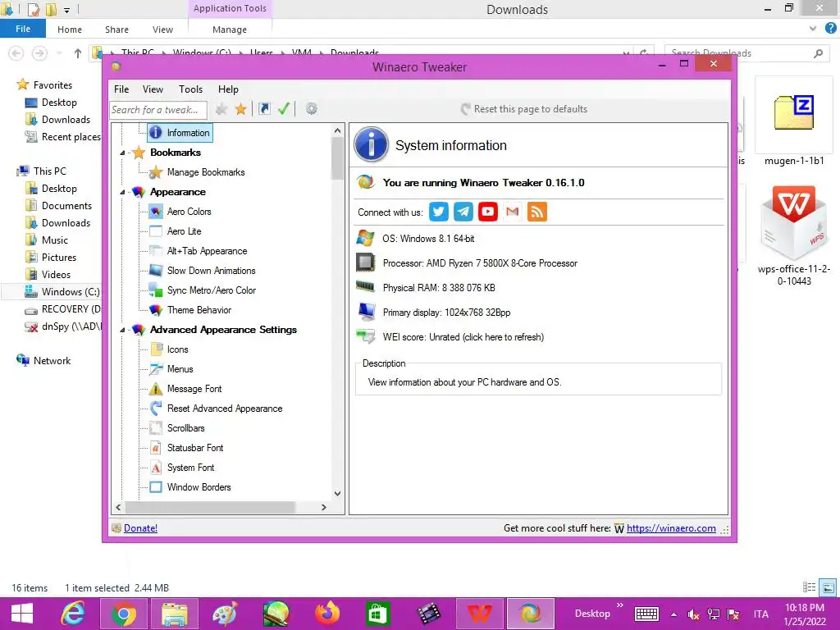Select the Information tree item
This screenshot has width=840, height=630.
180,133
